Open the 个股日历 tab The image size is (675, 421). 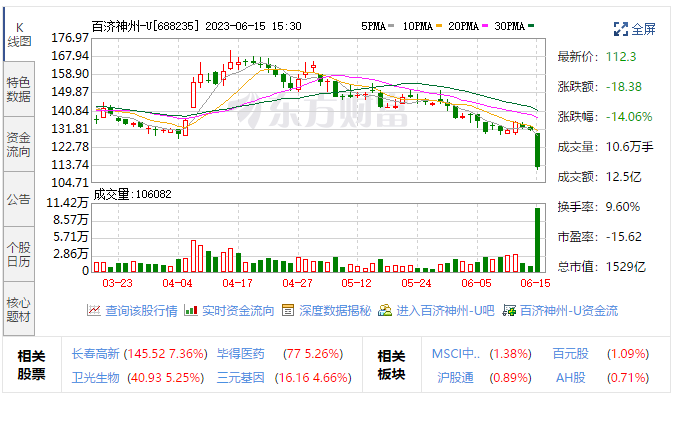[x=19, y=254]
